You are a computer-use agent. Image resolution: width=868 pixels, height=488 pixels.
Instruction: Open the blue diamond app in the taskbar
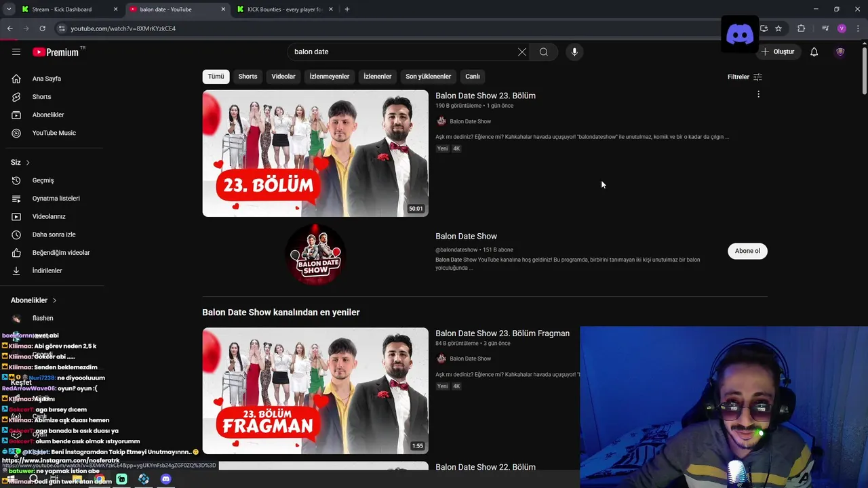point(144,479)
